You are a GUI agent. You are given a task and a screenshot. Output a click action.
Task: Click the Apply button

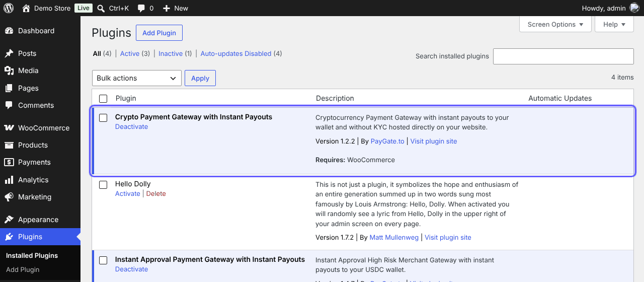click(200, 78)
